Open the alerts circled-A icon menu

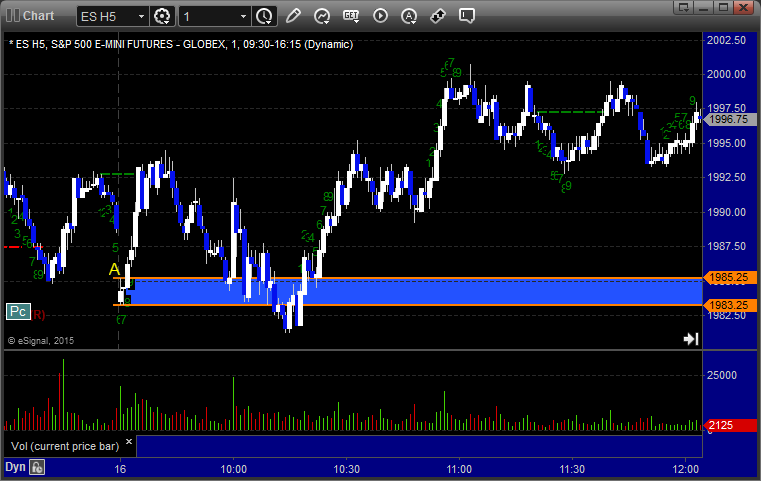pyautogui.click(x=409, y=16)
